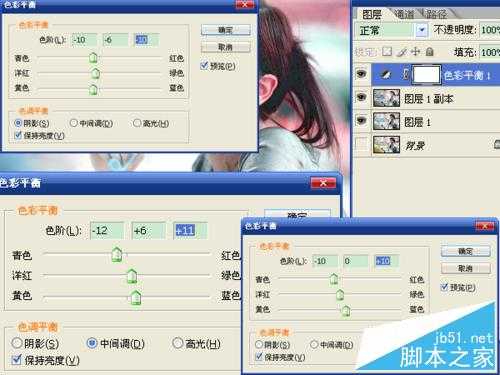This screenshot has width=500, height=375.
Task: Select 阴影(S) radio in the -10 -6 dialog
Action: [x=19, y=123]
